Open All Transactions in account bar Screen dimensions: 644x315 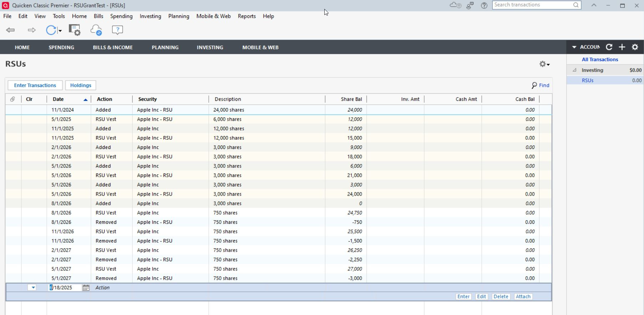coord(600,60)
